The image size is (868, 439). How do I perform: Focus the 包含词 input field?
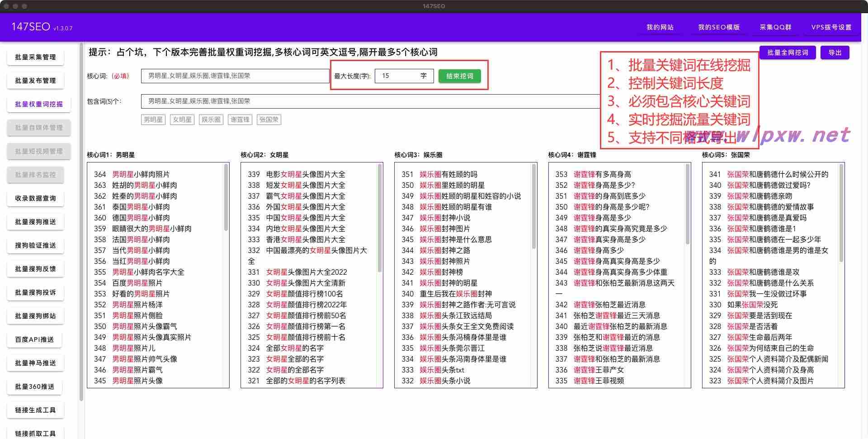pos(371,101)
